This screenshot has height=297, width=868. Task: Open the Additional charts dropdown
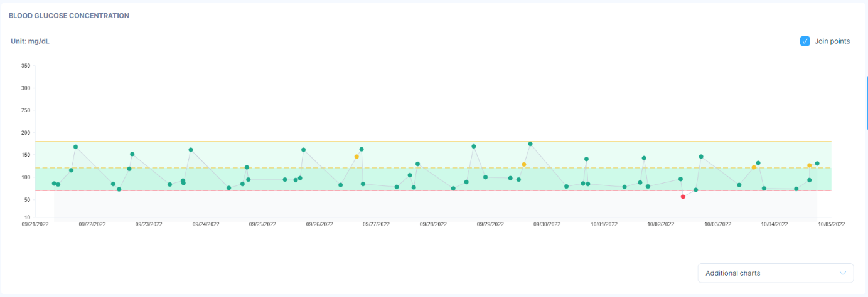pyautogui.click(x=775, y=273)
